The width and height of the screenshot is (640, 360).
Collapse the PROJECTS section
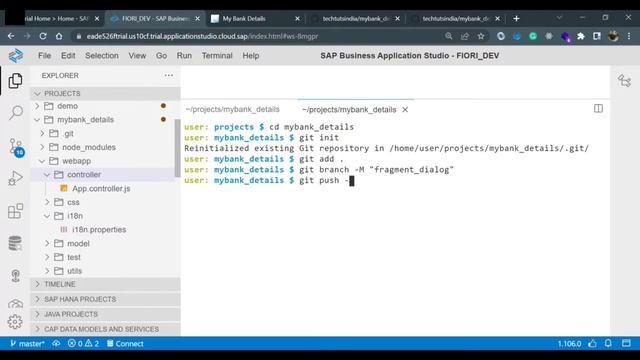38,93
